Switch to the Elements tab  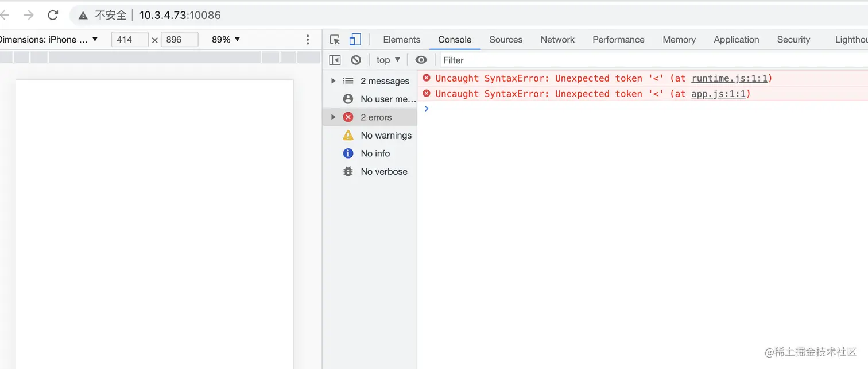point(401,40)
